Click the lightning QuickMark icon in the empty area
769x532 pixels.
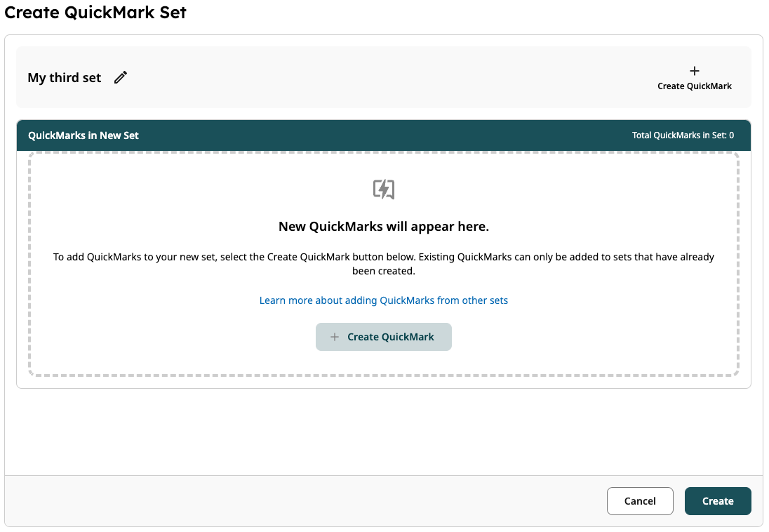384,189
